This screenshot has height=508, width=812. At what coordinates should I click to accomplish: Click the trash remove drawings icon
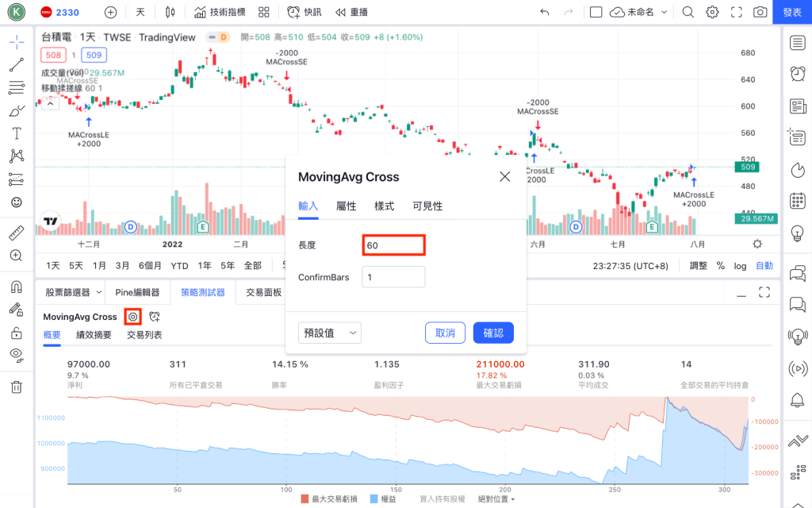click(x=17, y=387)
